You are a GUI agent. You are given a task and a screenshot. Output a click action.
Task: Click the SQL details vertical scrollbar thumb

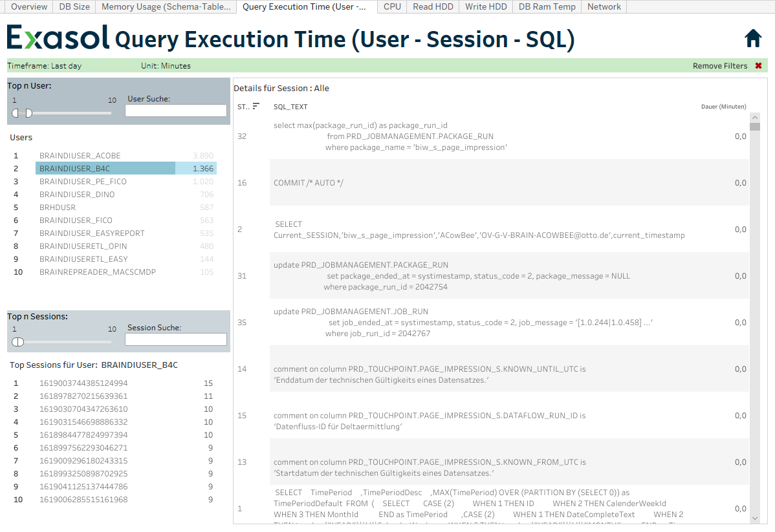click(x=755, y=127)
